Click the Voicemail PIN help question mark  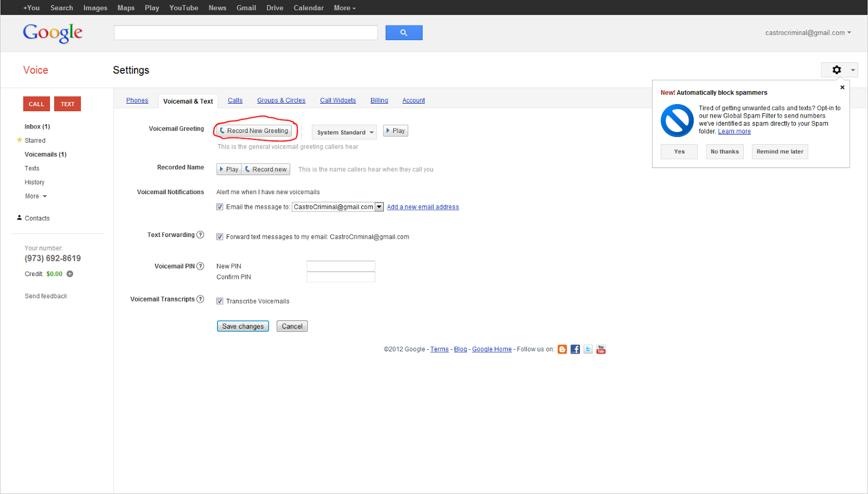pos(200,266)
